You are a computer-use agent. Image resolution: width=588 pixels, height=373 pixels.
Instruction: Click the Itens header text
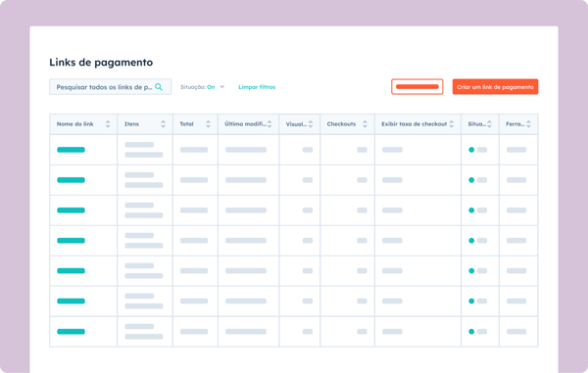(131, 124)
